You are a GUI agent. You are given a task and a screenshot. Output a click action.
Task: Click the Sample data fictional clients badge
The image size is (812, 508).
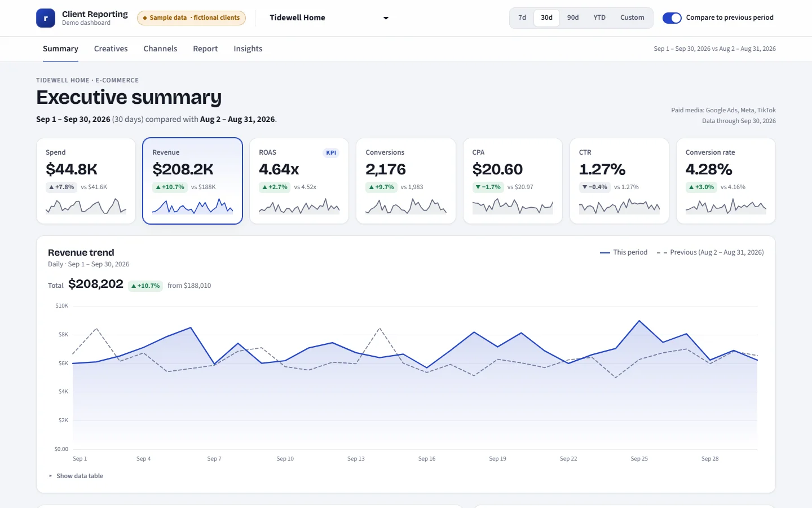(x=191, y=18)
